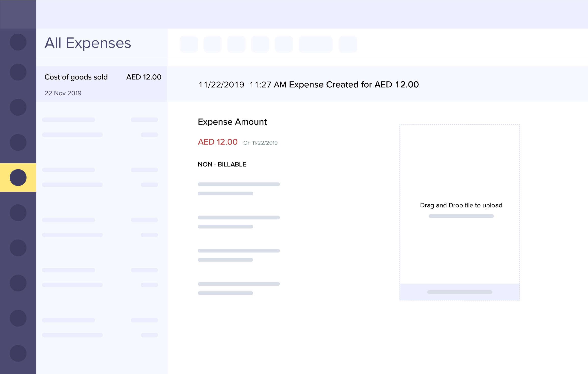Click the first sidebar circle icon
Image resolution: width=588 pixels, height=374 pixels.
(x=18, y=42)
